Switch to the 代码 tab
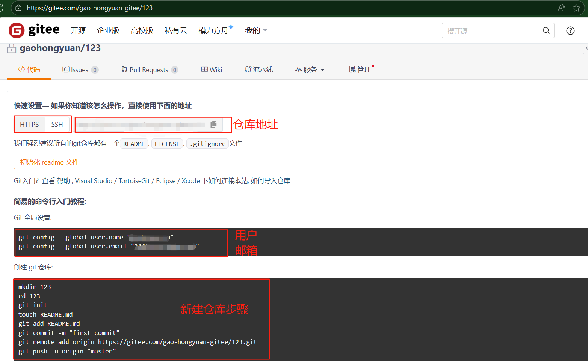Image resolution: width=588 pixels, height=364 pixels. [29, 69]
